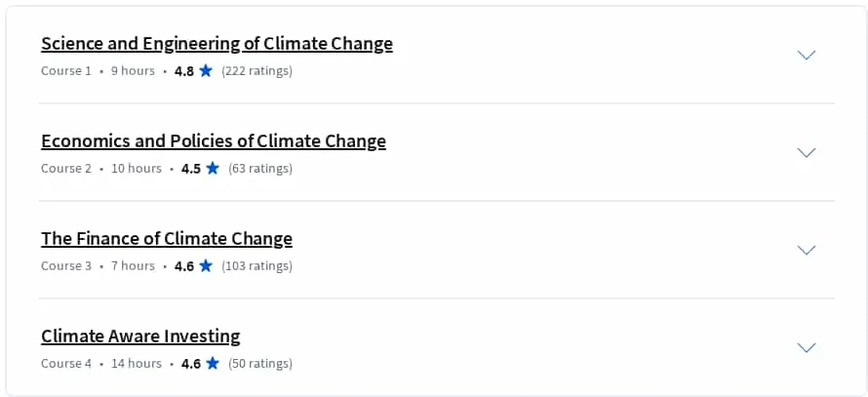868x397 pixels.
Task: Open The Finance of Climate Change course
Action: [x=167, y=239]
